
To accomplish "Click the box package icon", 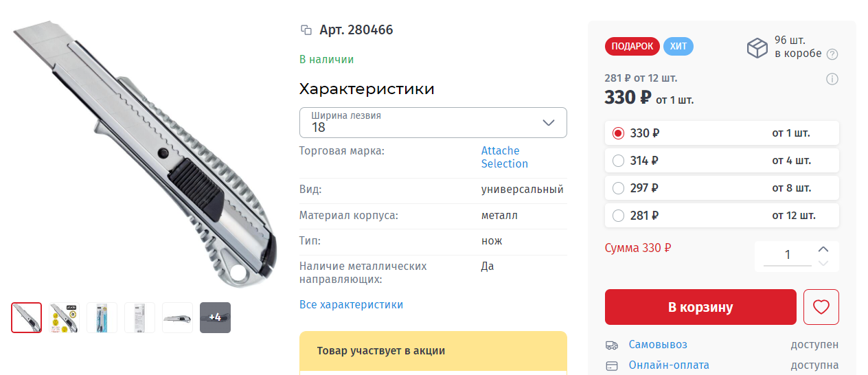I will pyautogui.click(x=757, y=47).
